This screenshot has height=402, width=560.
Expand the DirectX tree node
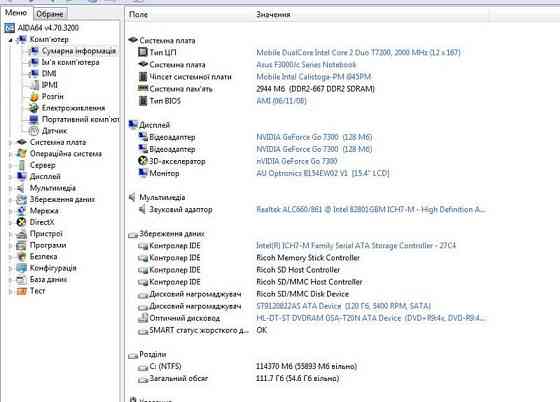[x=10, y=222]
